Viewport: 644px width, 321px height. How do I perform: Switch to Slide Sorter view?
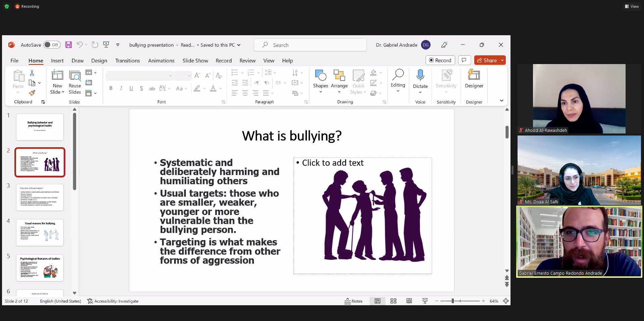tap(393, 301)
